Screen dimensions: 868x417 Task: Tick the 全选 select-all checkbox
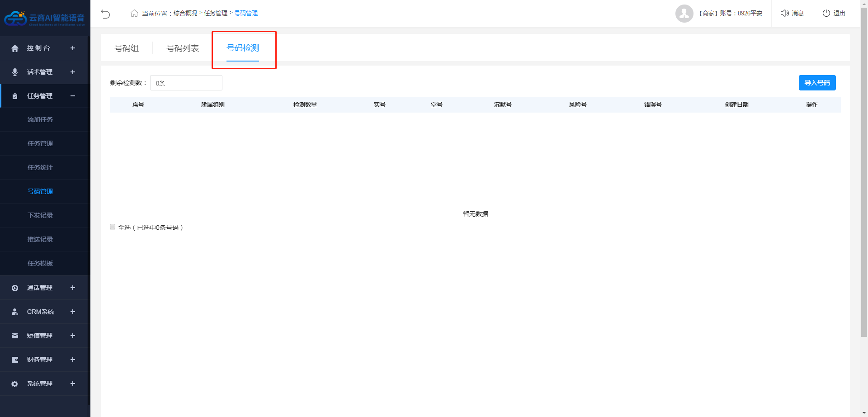(x=113, y=227)
